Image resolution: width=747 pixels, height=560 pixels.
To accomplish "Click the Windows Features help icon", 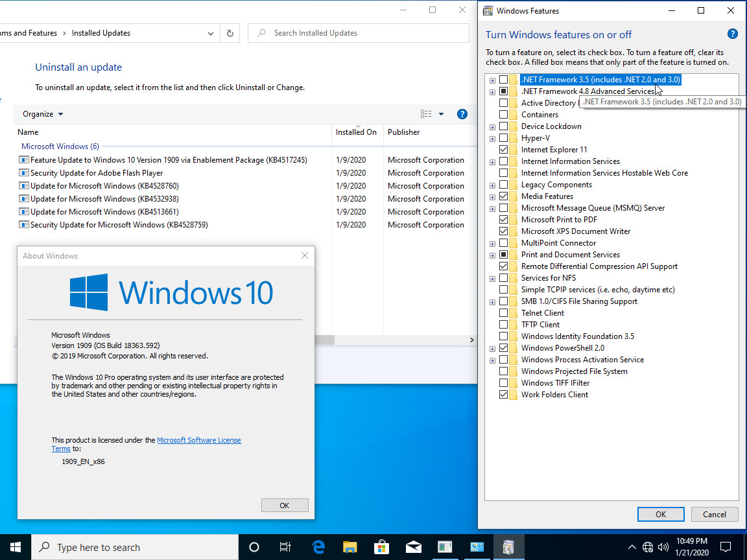I will click(x=732, y=34).
